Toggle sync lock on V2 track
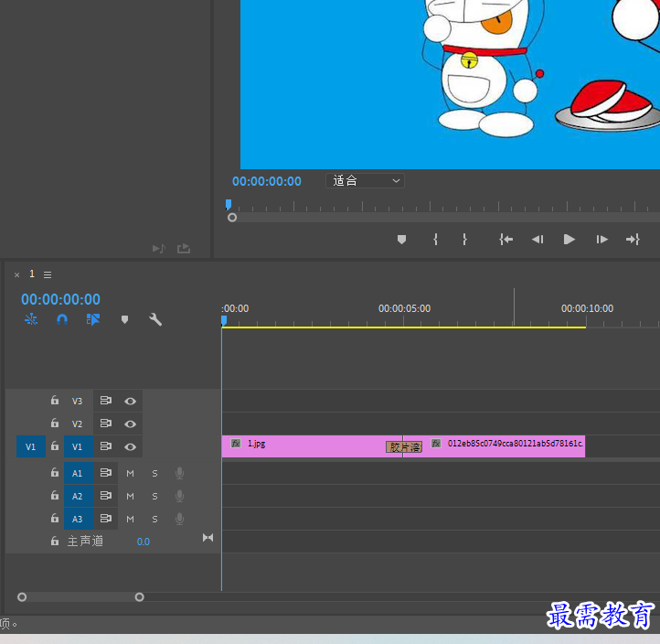 point(106,424)
